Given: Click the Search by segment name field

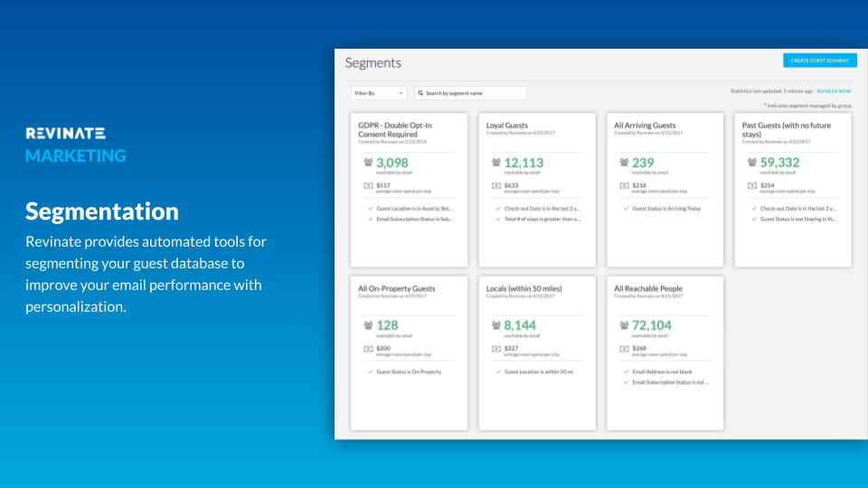Looking at the screenshot, I should (470, 93).
